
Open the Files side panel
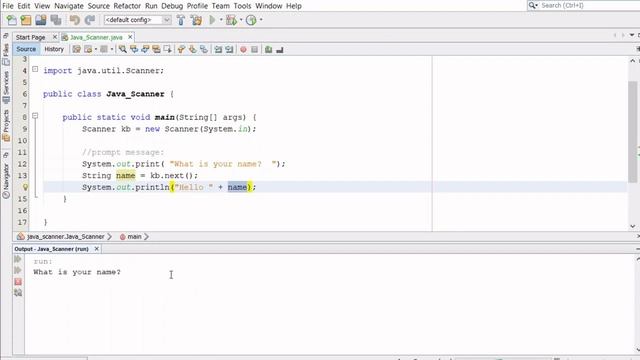(6, 54)
